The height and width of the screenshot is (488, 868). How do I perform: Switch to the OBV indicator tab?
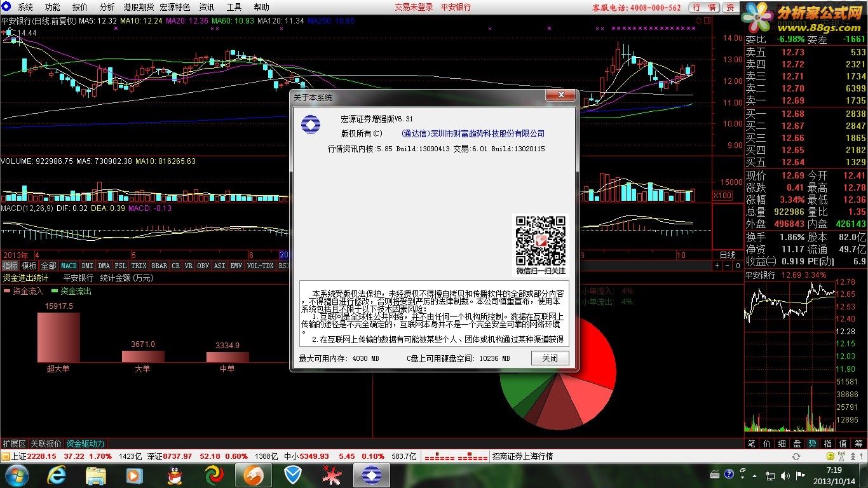click(203, 266)
